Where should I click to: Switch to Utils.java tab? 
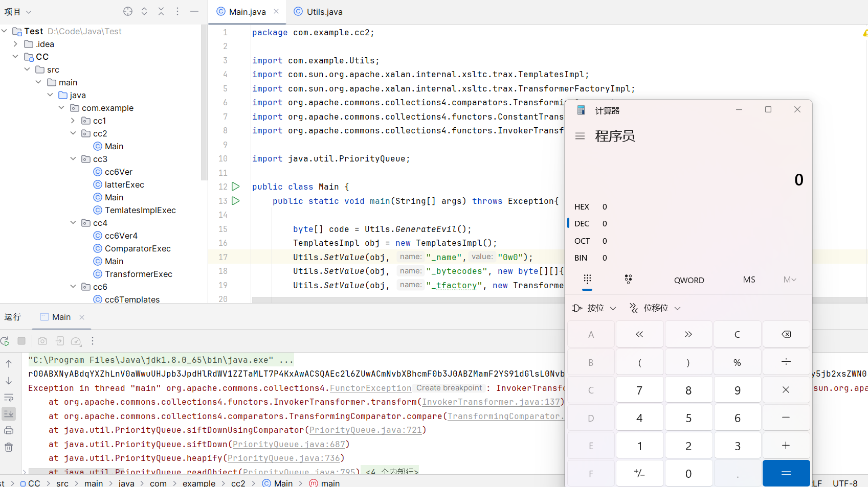point(318,12)
